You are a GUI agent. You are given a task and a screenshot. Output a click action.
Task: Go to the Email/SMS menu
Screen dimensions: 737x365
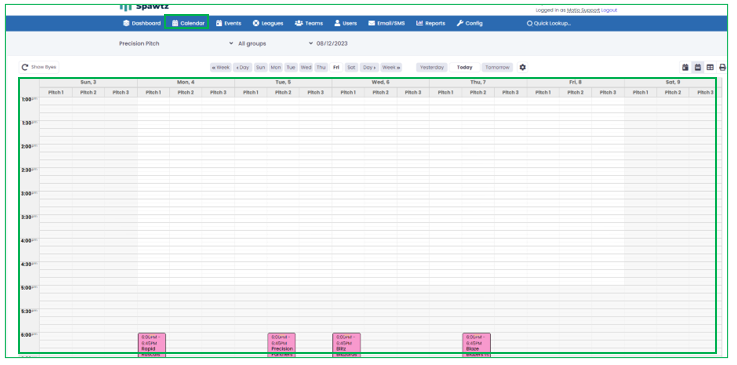(x=386, y=23)
